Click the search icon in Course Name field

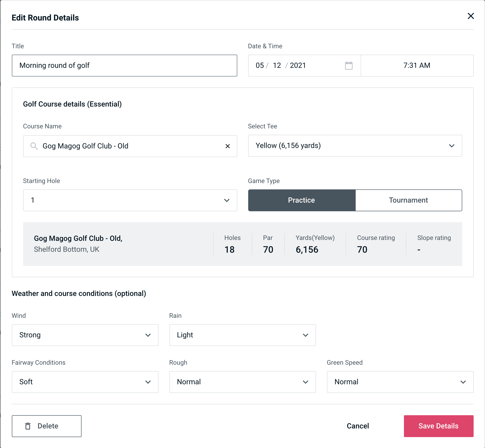pyautogui.click(x=34, y=146)
